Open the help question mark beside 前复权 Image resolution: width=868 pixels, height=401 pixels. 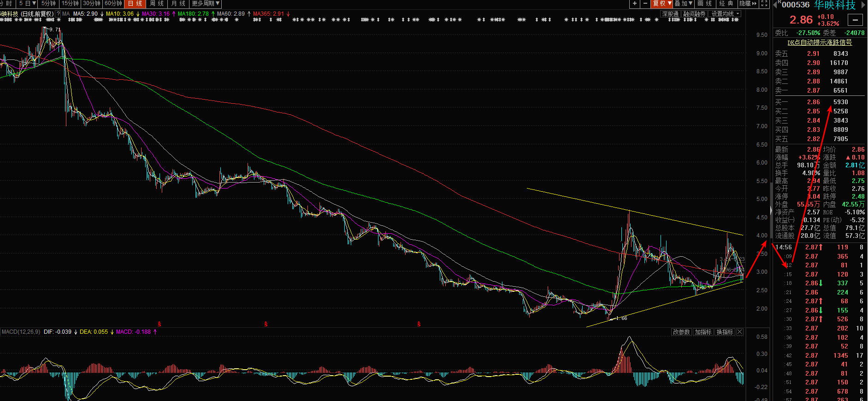[58, 14]
